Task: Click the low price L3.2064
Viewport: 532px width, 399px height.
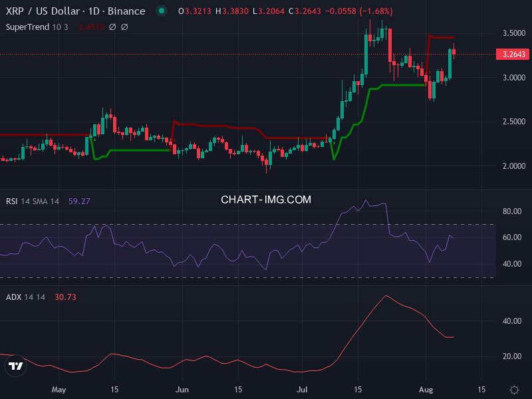Action: (269, 11)
